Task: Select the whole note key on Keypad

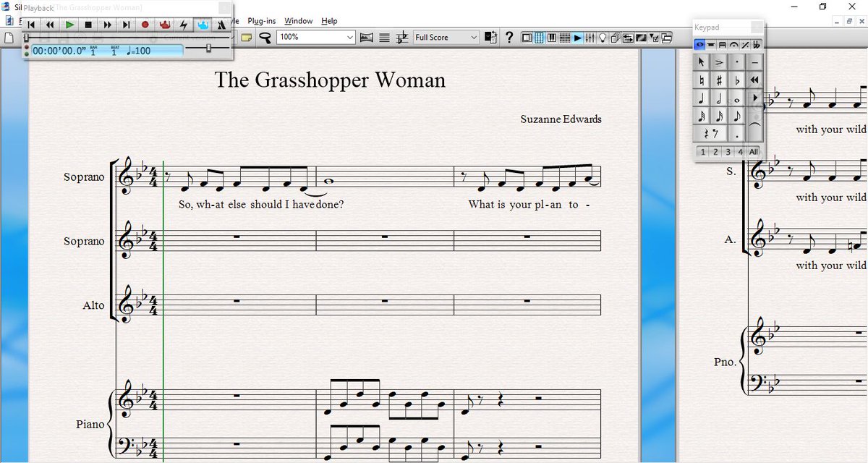Action: coord(737,98)
